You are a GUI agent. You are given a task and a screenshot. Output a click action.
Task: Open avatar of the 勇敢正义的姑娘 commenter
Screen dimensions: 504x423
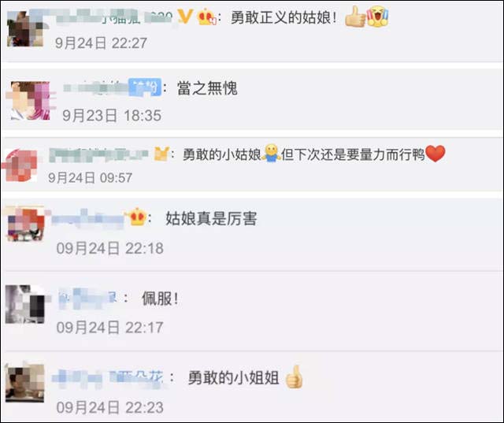[25, 29]
